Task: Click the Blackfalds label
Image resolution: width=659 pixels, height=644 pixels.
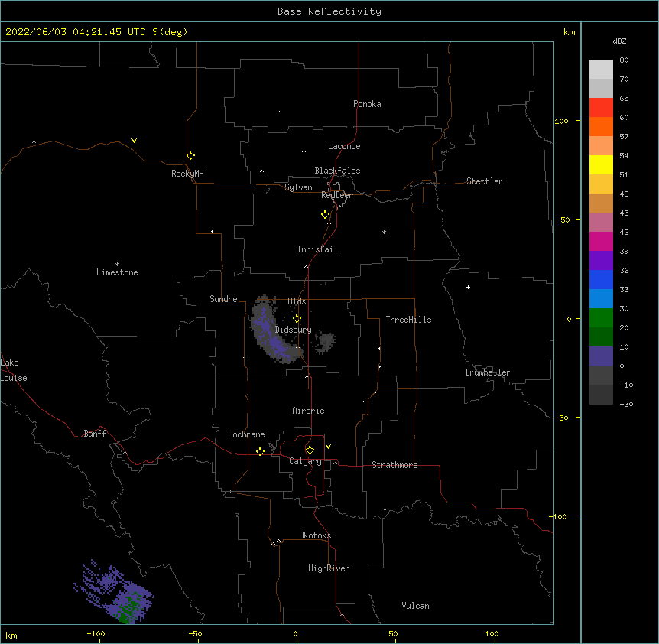Action: click(x=337, y=171)
